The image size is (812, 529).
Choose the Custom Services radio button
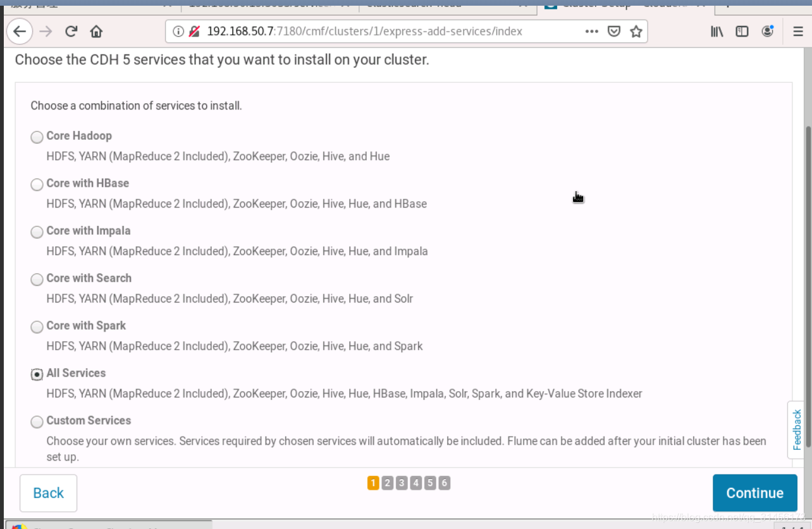point(37,421)
